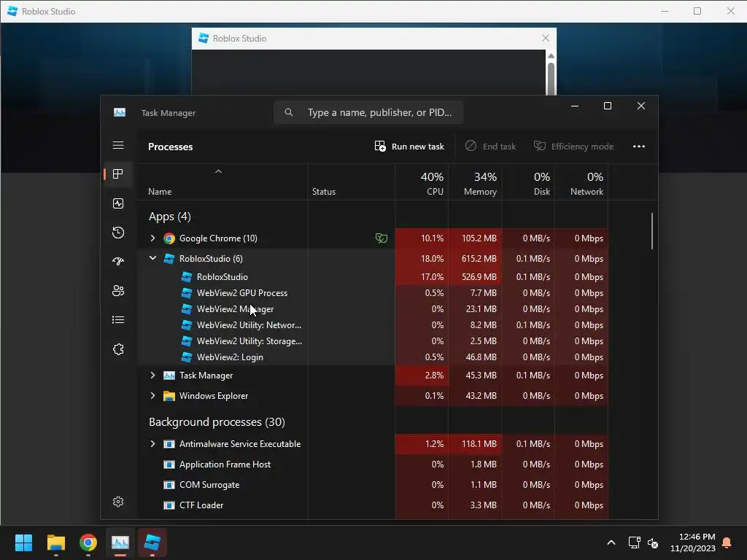747x560 pixels.
Task: Open the Services sidebar icon
Action: click(x=118, y=349)
